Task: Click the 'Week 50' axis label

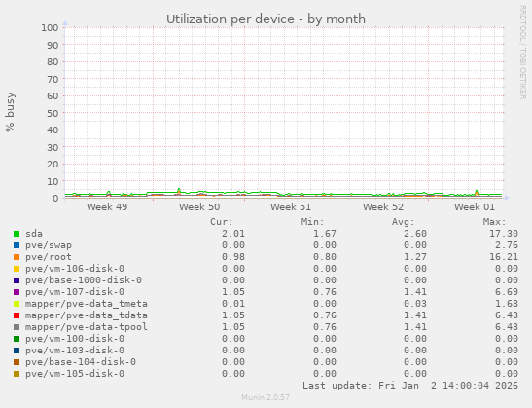Action: tap(199, 206)
